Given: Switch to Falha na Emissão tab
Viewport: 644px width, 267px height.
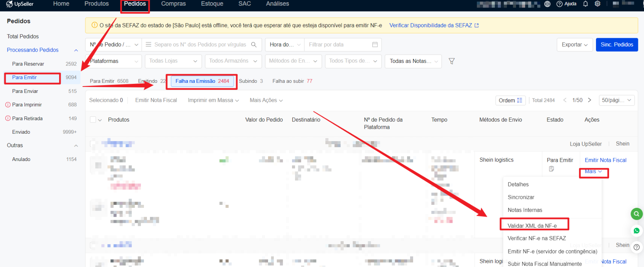Looking at the screenshot, I should pos(202,81).
